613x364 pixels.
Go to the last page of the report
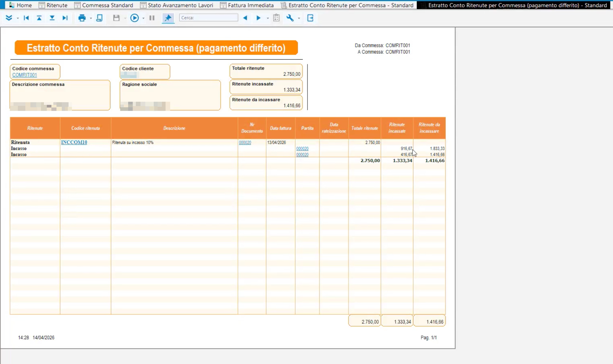click(x=65, y=18)
